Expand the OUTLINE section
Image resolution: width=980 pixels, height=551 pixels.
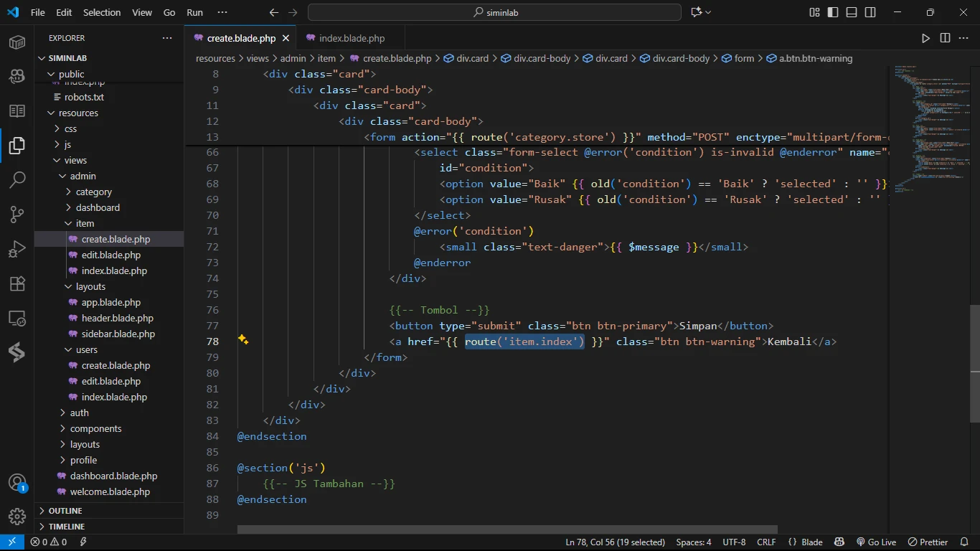tap(65, 511)
